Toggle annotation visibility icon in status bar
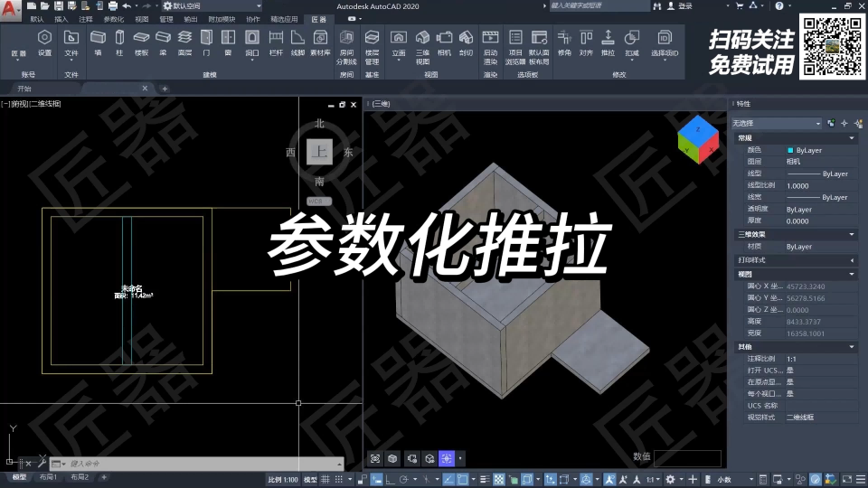Image resolution: width=868 pixels, height=488 pixels. (609, 479)
